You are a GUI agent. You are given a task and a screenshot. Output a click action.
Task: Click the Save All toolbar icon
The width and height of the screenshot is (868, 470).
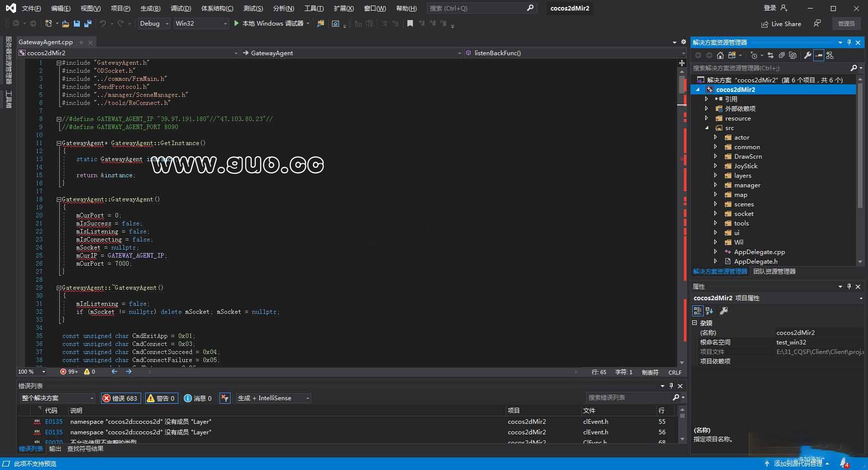tap(88, 24)
